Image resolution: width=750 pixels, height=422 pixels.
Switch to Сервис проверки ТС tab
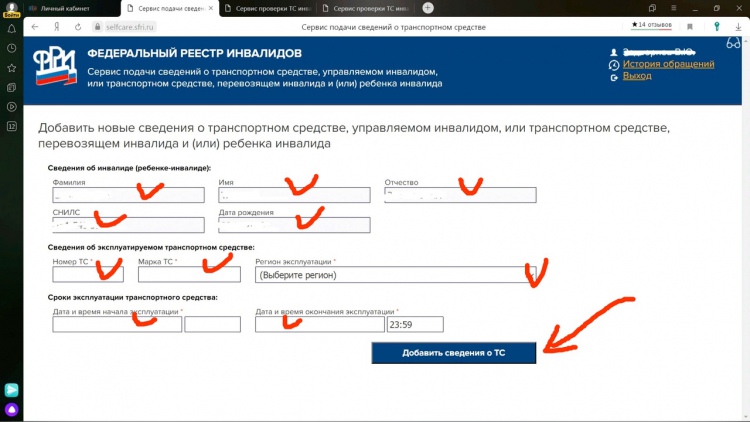[x=263, y=8]
